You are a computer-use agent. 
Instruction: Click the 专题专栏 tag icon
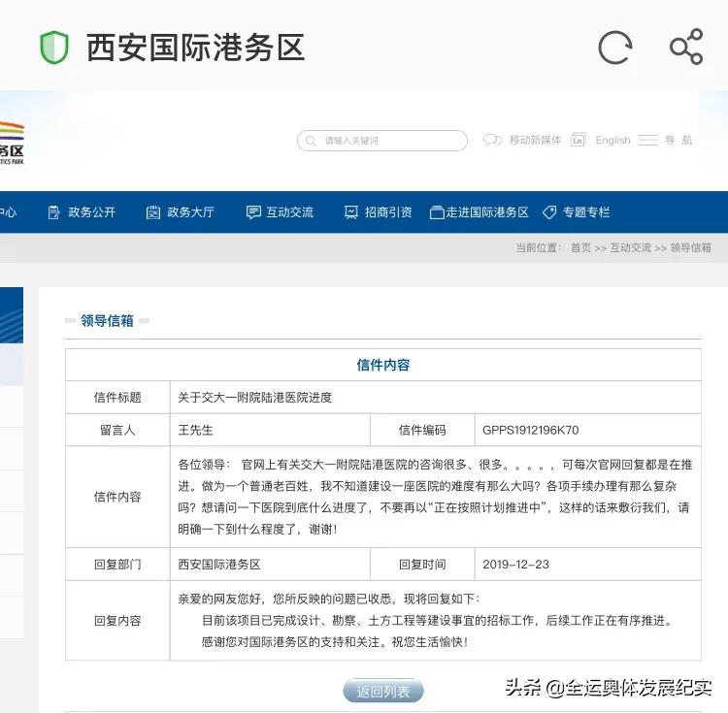pyautogui.click(x=549, y=212)
